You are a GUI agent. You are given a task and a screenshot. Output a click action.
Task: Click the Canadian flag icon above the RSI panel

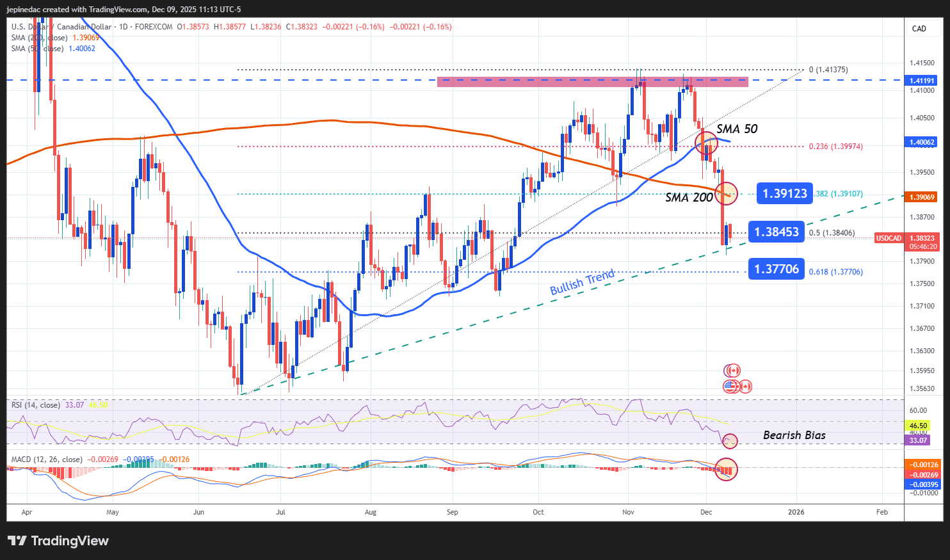pos(732,370)
